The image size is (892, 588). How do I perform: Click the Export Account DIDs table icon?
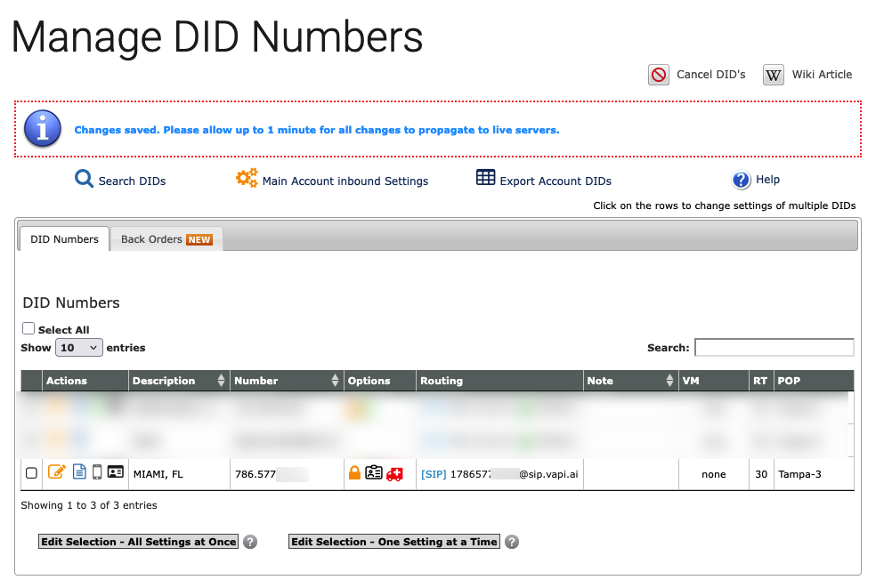point(485,177)
